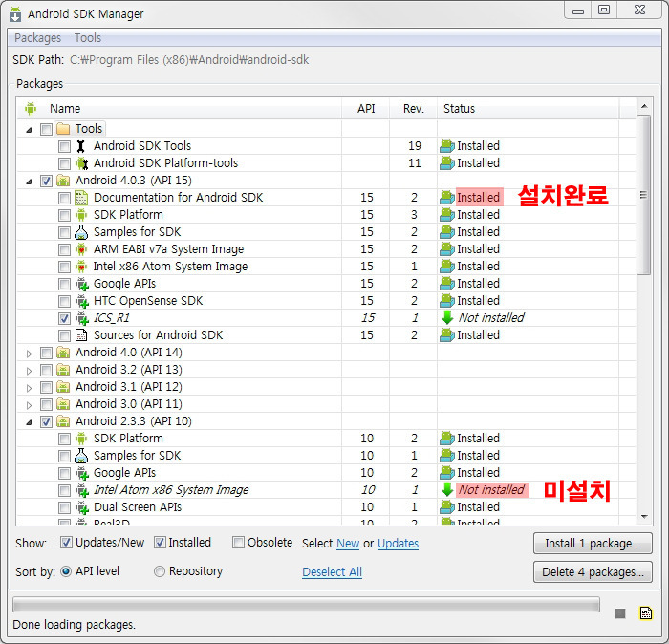Screen dimensions: 669x644
Task: Click the flask icon for API 10 Samples for SDK
Action: point(81,456)
